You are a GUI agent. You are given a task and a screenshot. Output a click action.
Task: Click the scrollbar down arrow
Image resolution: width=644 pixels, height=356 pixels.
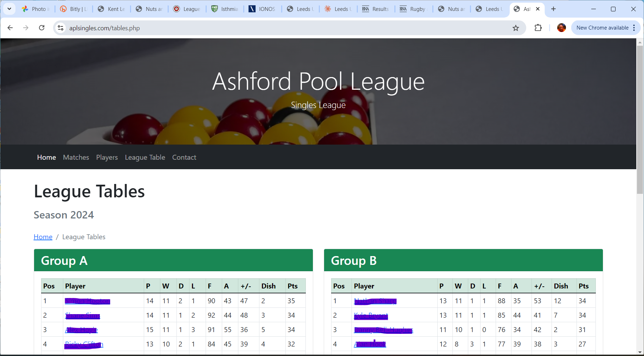point(640,352)
